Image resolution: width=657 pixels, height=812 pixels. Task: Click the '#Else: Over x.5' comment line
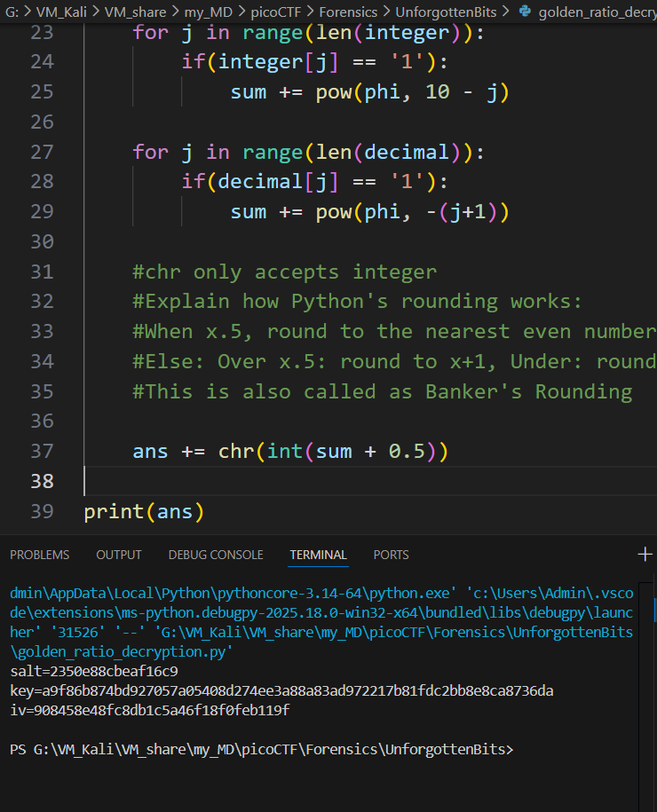395,361
